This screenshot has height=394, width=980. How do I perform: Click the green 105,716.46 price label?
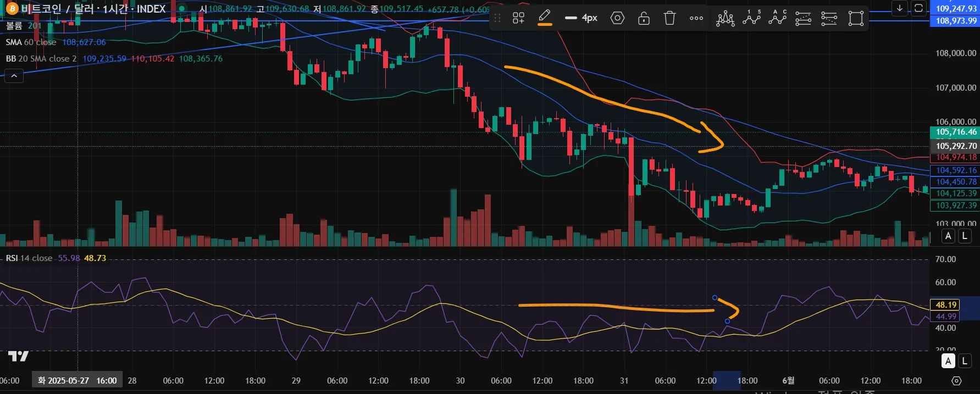(955, 132)
